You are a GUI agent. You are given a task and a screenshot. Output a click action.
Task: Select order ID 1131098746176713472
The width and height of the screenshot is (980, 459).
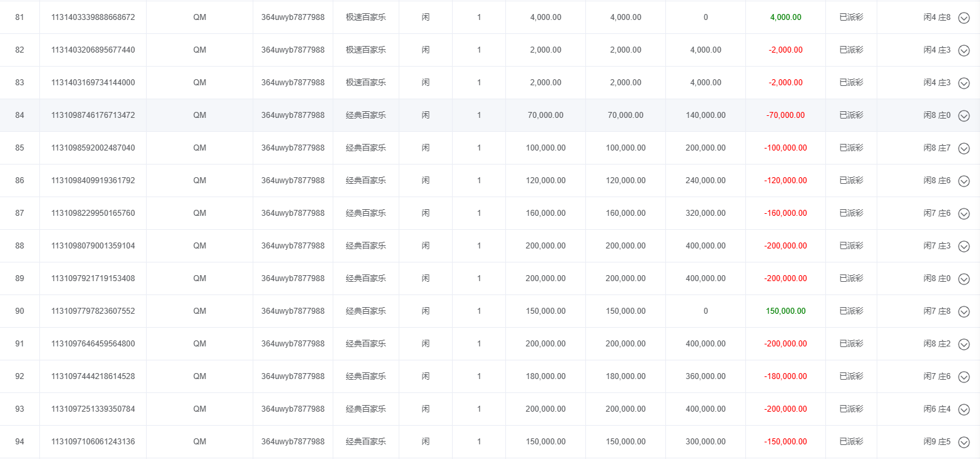click(93, 115)
